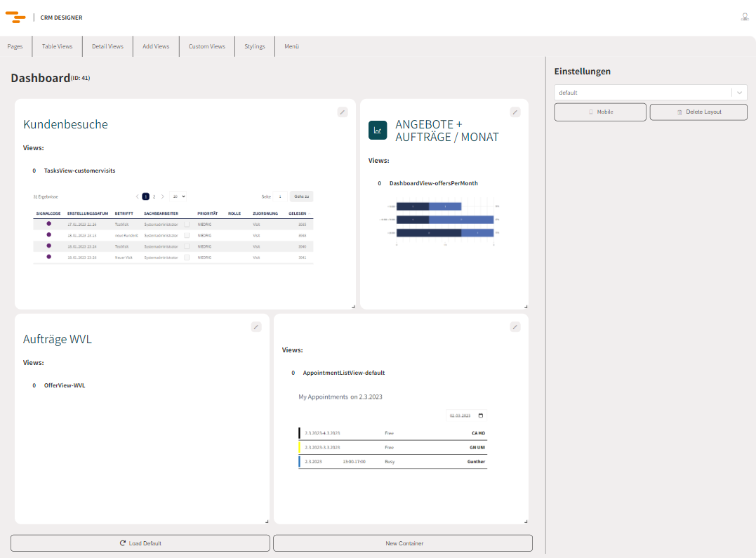Open the 'default' layout dropdown

(650, 93)
